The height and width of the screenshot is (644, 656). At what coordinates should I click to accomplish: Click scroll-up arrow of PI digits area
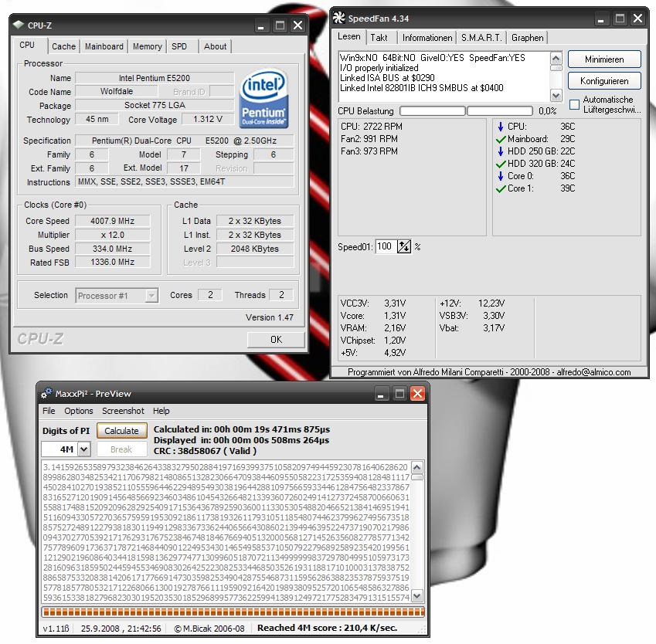(417, 467)
